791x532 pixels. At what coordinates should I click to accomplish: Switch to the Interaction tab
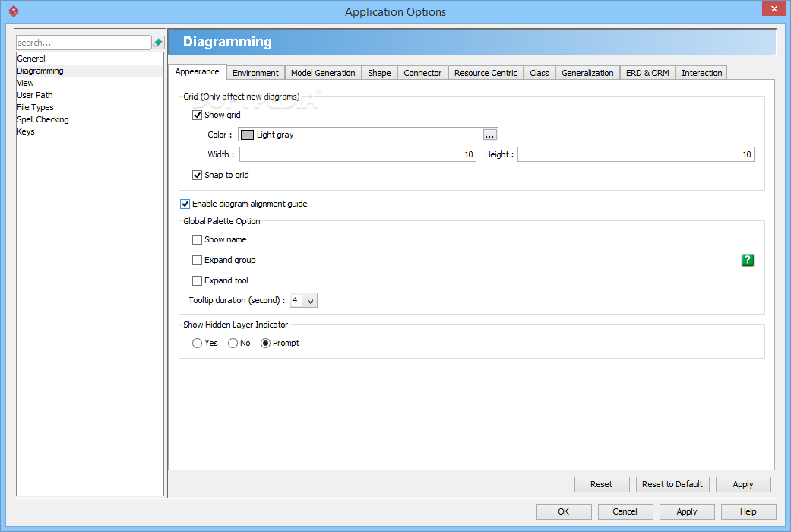click(701, 73)
